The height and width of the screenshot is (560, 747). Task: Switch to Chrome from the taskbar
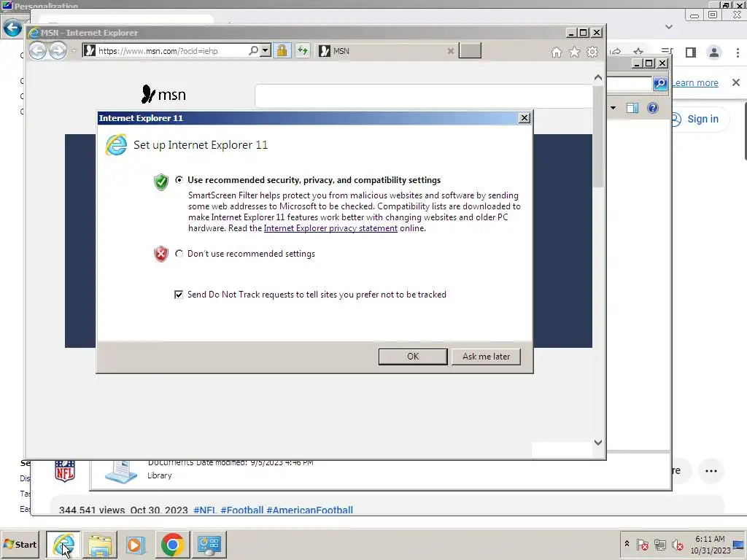click(172, 544)
